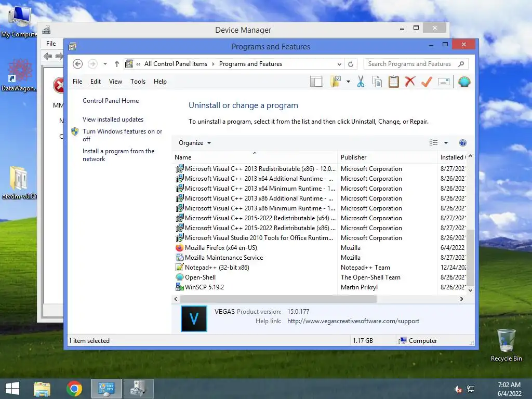Open the File menu in Device Manager
Viewport: 532px width, 399px height.
pos(51,44)
